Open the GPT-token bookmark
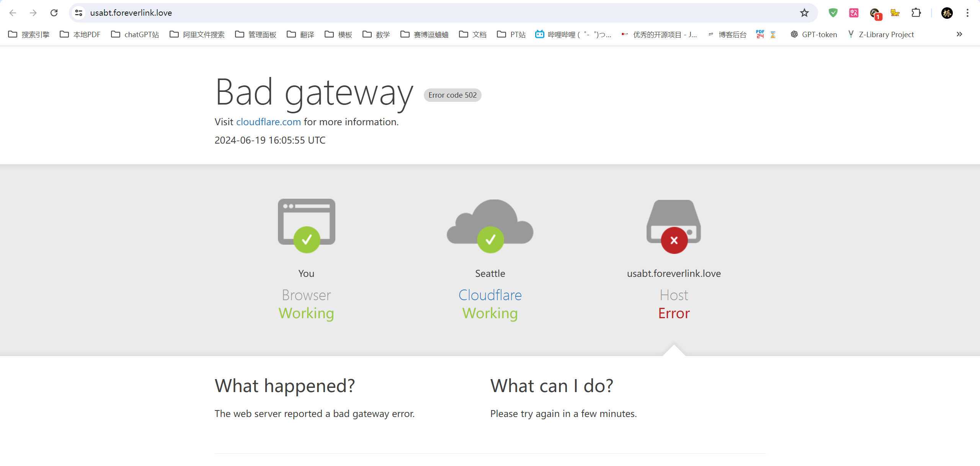Image resolution: width=980 pixels, height=466 pixels. (814, 34)
